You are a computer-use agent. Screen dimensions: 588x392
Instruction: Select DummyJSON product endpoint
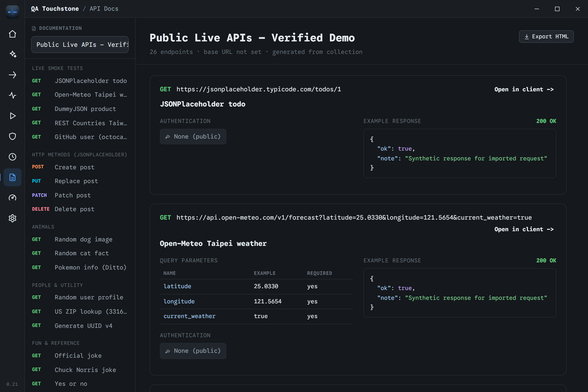pos(80,109)
